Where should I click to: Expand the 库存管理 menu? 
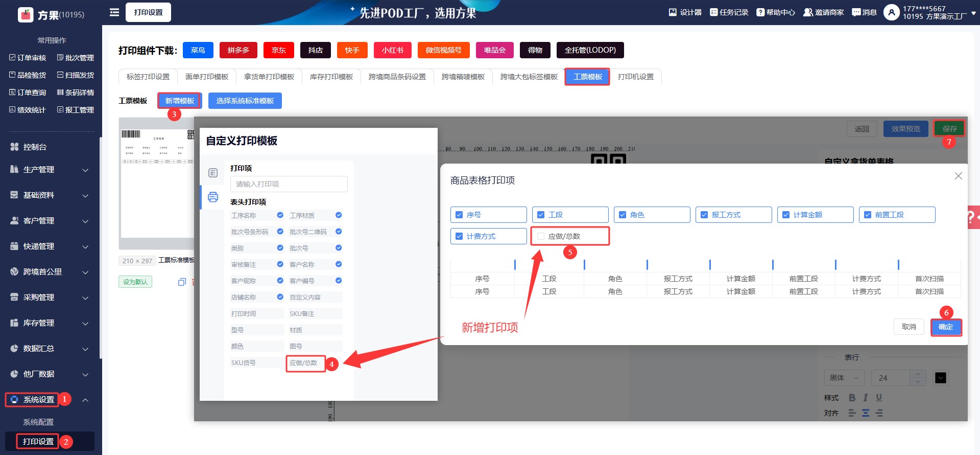coord(50,323)
